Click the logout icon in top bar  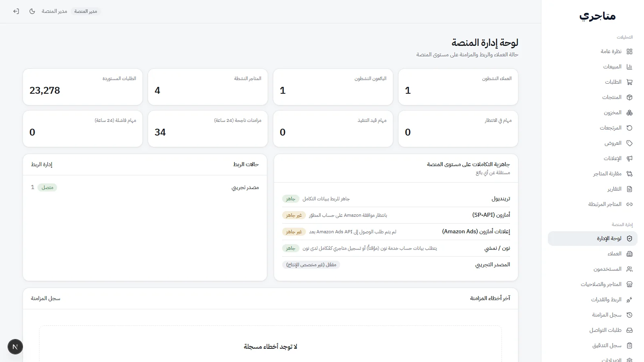(16, 11)
